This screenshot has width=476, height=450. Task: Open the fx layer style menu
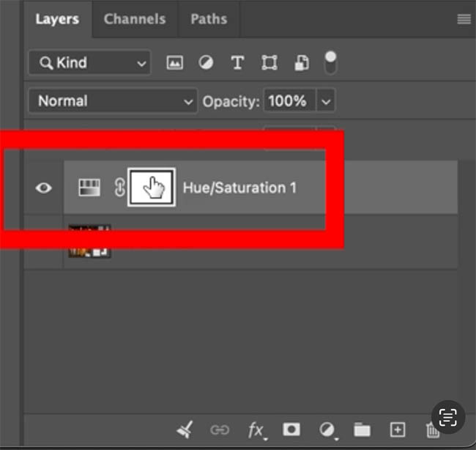tap(256, 430)
